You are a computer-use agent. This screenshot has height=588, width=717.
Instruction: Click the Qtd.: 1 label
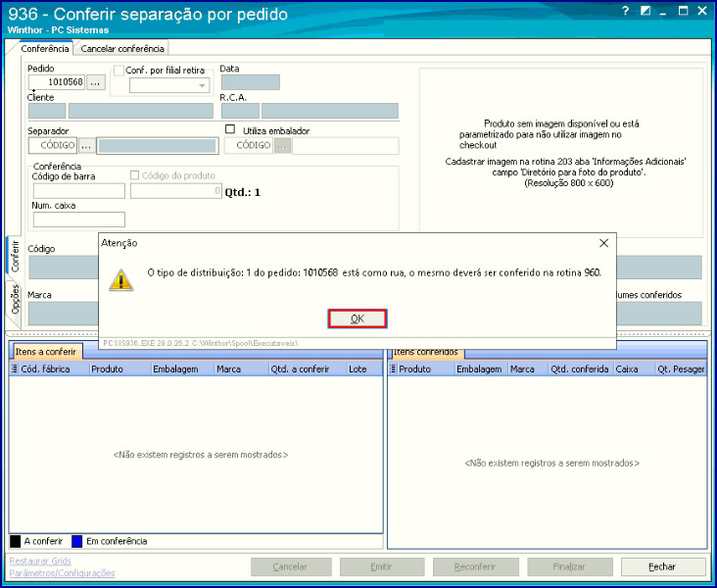pyautogui.click(x=242, y=192)
